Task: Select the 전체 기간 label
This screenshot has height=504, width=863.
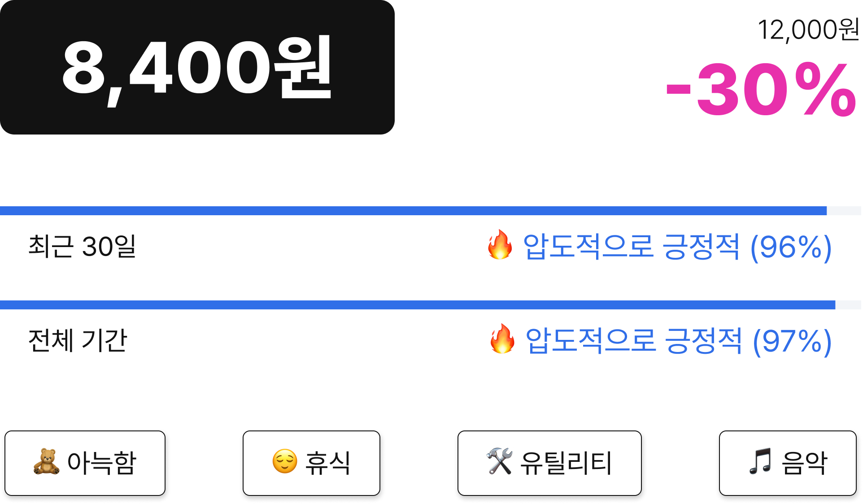Action: [x=78, y=340]
